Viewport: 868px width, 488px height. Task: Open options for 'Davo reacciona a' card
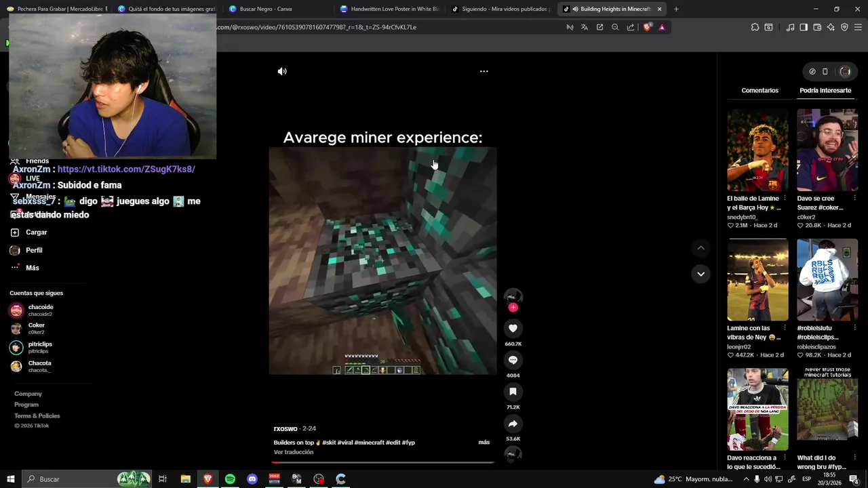coord(785,457)
